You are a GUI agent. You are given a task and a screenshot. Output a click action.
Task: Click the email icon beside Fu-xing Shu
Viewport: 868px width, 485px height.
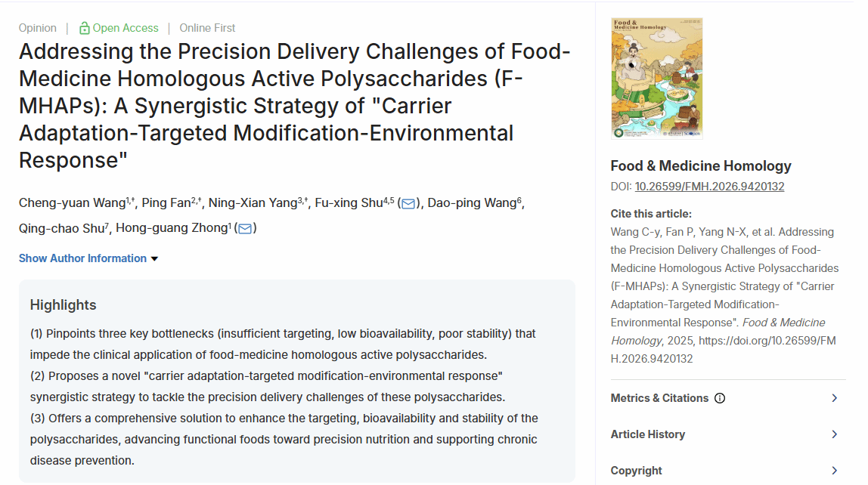pyautogui.click(x=408, y=203)
